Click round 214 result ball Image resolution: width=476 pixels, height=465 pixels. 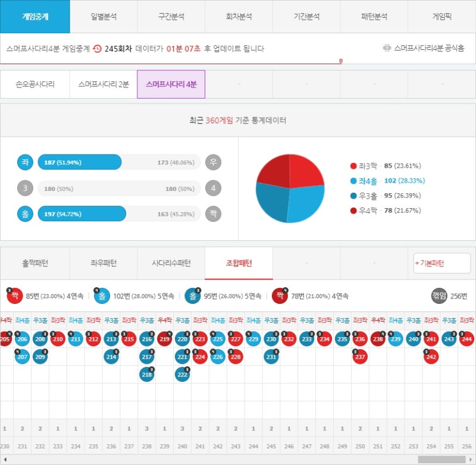(x=111, y=357)
